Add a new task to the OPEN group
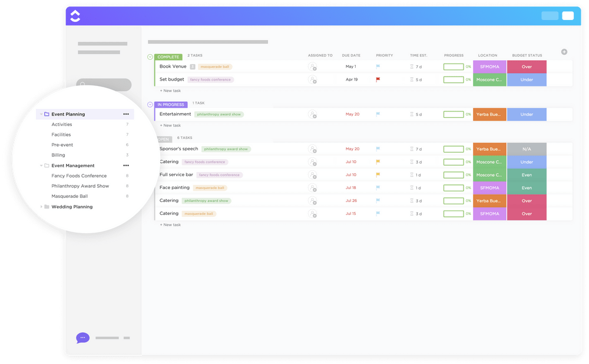 (170, 224)
